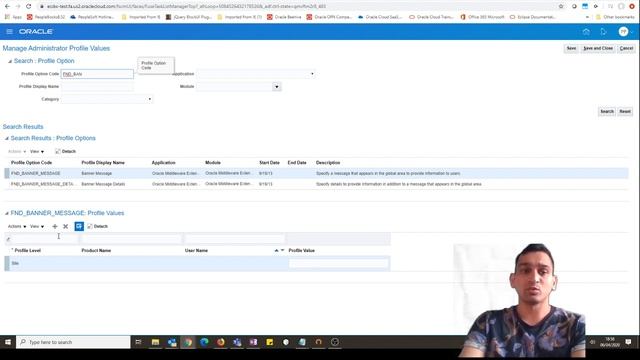Go back in the browser
The width and height of the screenshot is (640, 360).
[7, 6]
